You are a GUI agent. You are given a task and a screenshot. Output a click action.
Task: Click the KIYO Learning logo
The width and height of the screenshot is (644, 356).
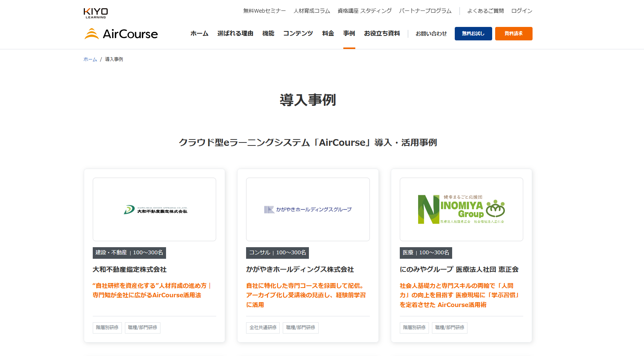[96, 13]
